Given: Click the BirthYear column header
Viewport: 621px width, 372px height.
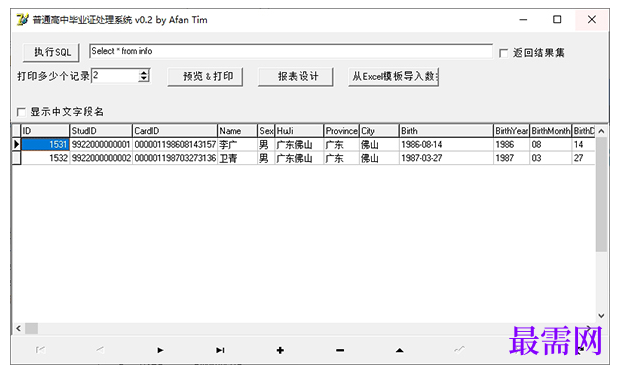Looking at the screenshot, I should pyautogui.click(x=511, y=131).
